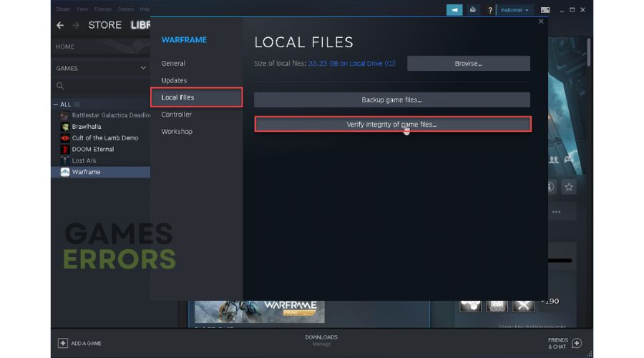The width and height of the screenshot is (644, 358).
Task: Click the Lost Ark game icon
Action: [x=65, y=160]
